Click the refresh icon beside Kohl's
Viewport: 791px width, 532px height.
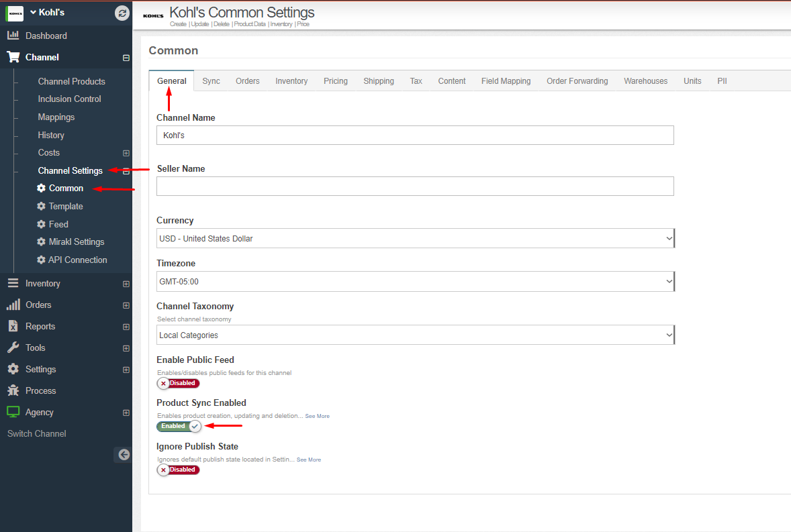(x=122, y=13)
